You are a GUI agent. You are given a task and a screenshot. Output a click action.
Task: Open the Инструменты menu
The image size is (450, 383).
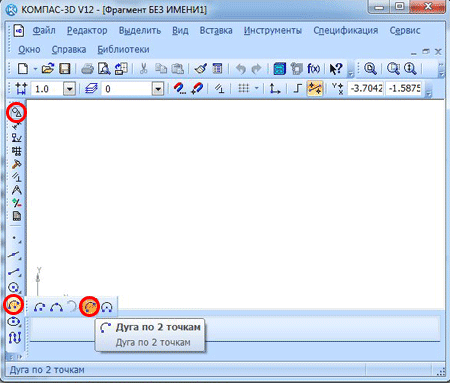pos(273,31)
